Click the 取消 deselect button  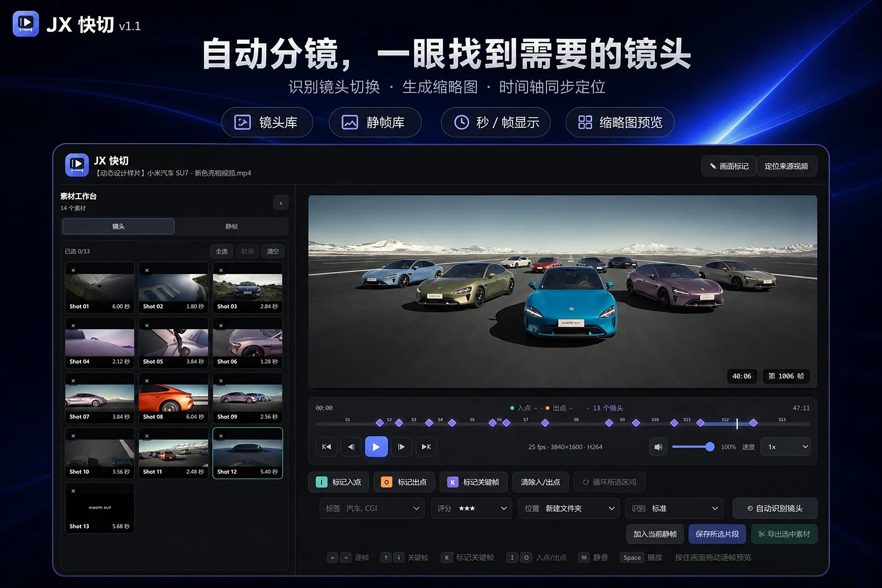coord(247,251)
